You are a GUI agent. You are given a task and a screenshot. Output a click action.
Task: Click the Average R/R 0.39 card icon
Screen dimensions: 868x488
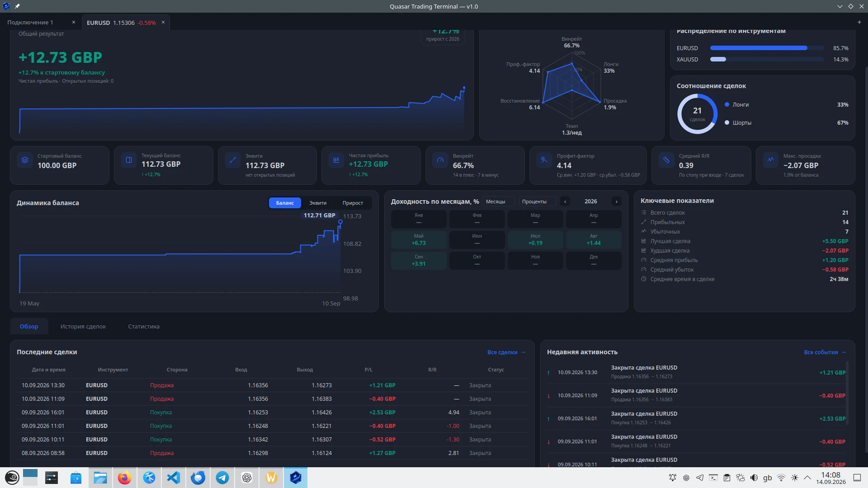click(x=666, y=160)
